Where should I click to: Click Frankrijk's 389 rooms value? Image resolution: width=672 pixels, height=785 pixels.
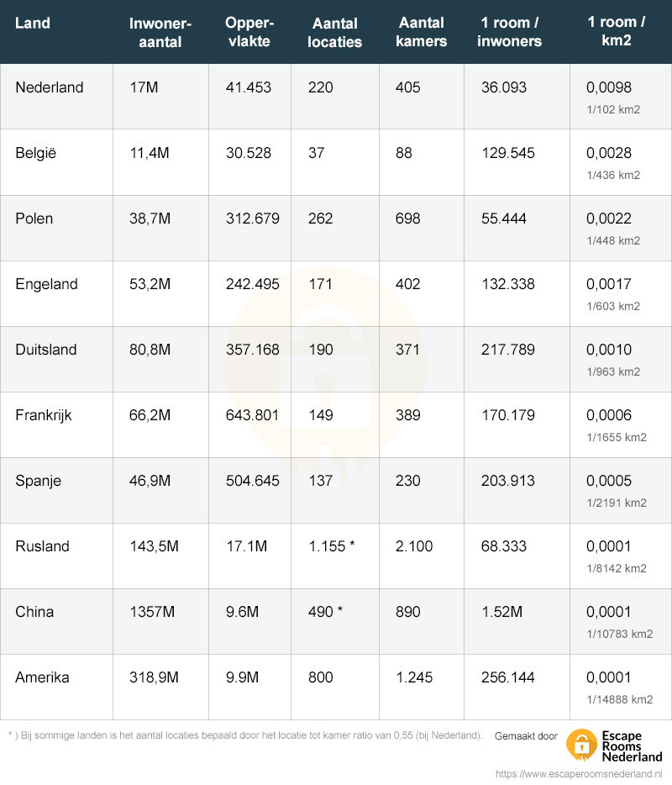pyautogui.click(x=407, y=415)
